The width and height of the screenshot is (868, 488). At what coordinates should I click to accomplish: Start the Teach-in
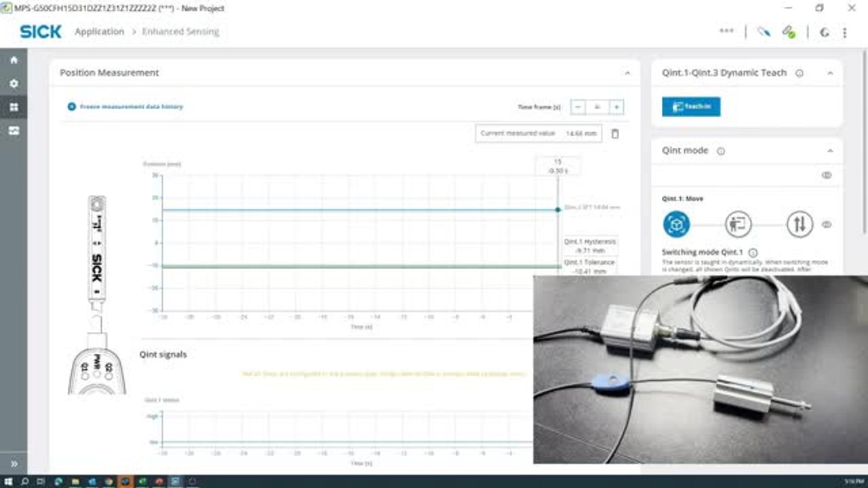click(691, 106)
